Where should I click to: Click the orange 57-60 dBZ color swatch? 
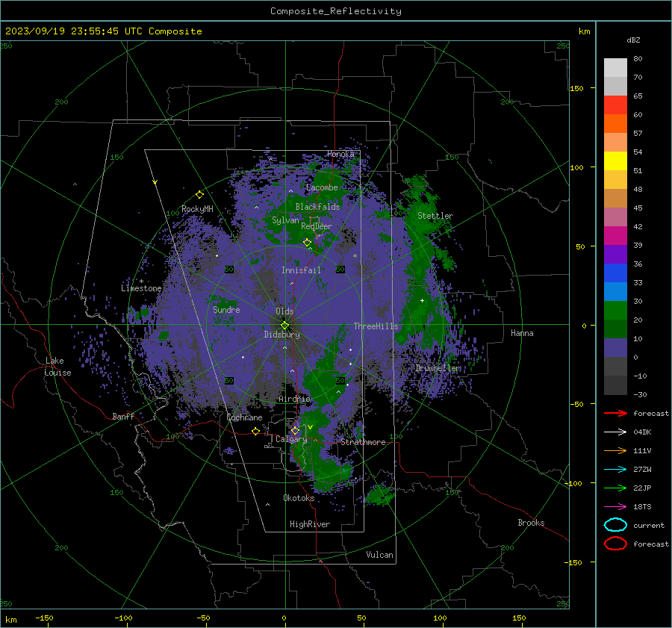(615, 124)
